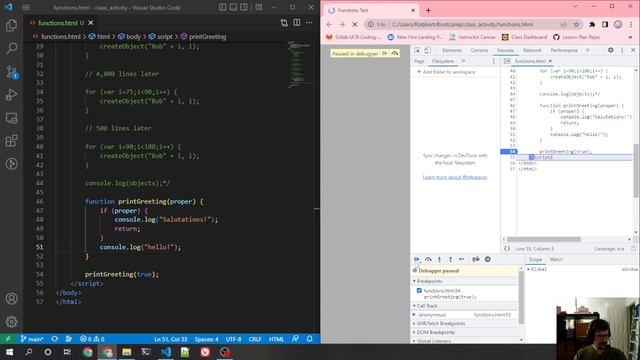
Task: Switch to the Console tab in DevTools
Action: coord(479,50)
